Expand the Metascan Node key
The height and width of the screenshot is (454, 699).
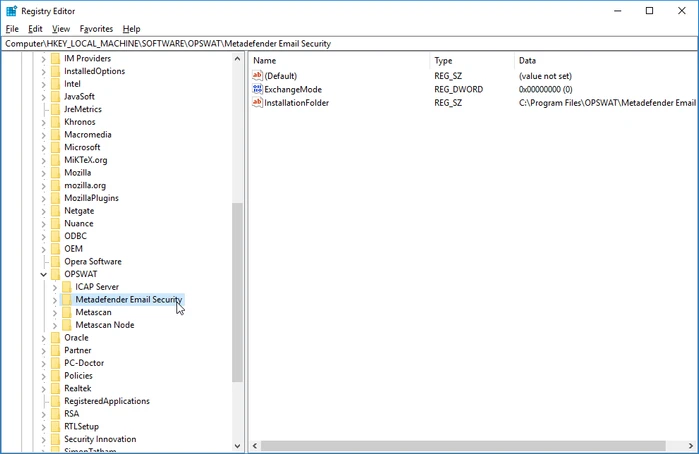pos(55,326)
